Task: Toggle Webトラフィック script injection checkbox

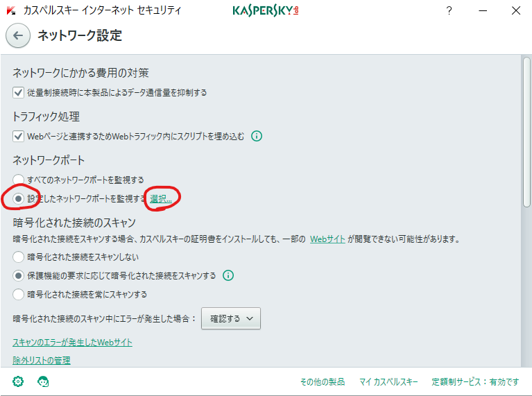Action: pyautogui.click(x=18, y=136)
